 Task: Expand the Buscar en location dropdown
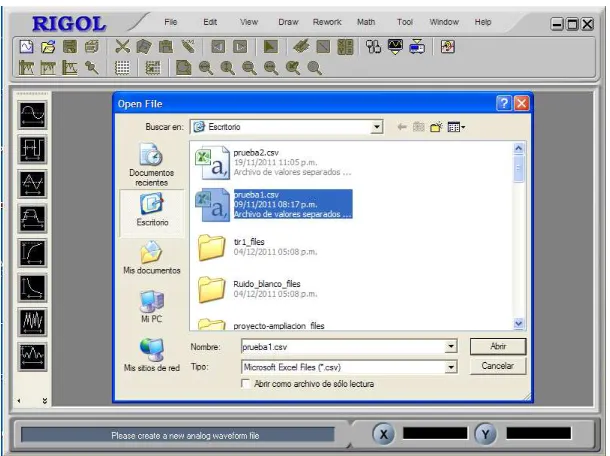pyautogui.click(x=376, y=127)
